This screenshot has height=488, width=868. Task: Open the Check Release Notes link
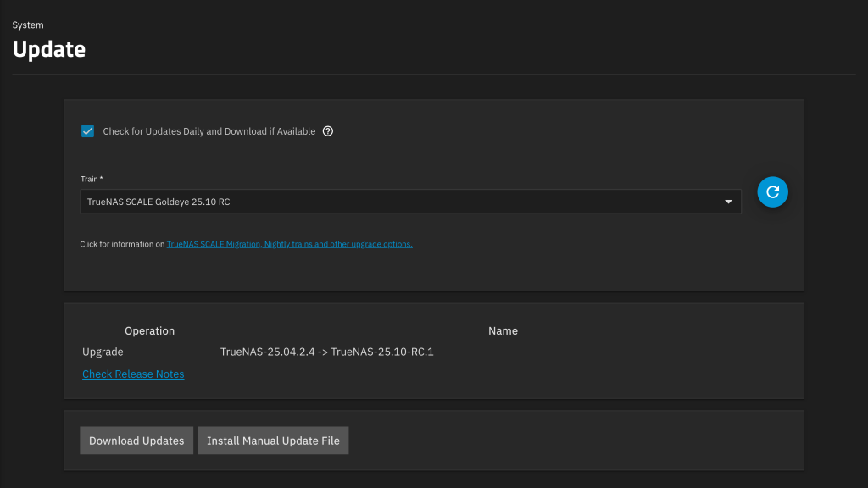click(133, 374)
